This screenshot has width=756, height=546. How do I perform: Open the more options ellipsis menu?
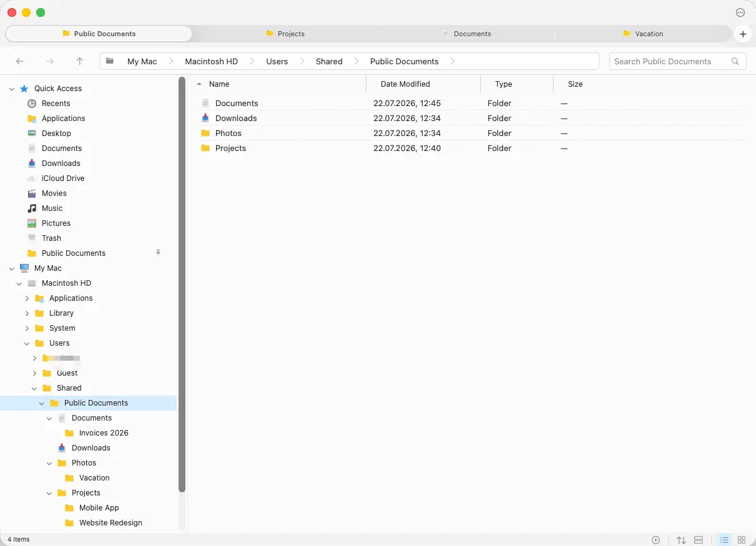pos(740,12)
